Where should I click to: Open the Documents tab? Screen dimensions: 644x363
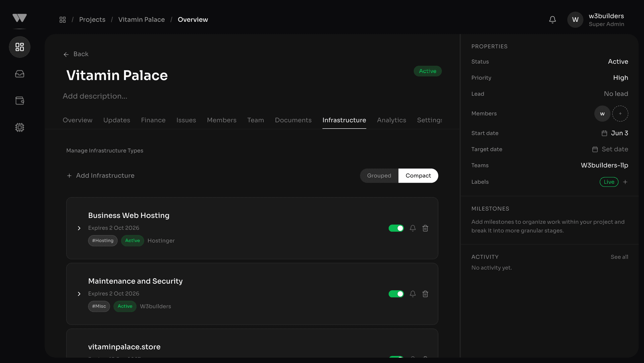(293, 120)
